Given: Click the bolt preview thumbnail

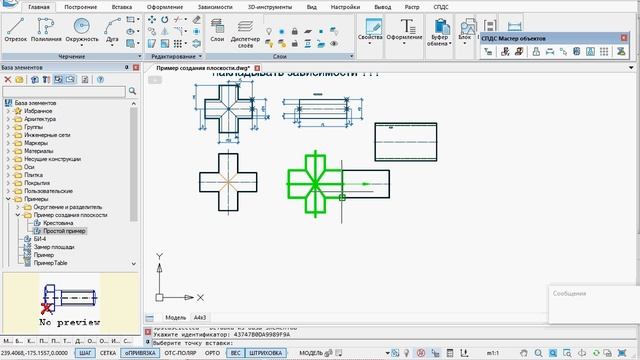Looking at the screenshot, I should [70, 303].
